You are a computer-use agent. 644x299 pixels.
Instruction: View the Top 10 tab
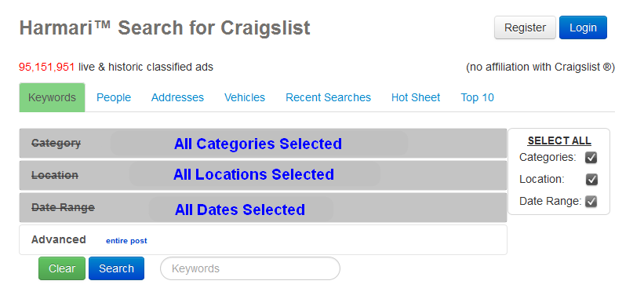click(x=477, y=98)
